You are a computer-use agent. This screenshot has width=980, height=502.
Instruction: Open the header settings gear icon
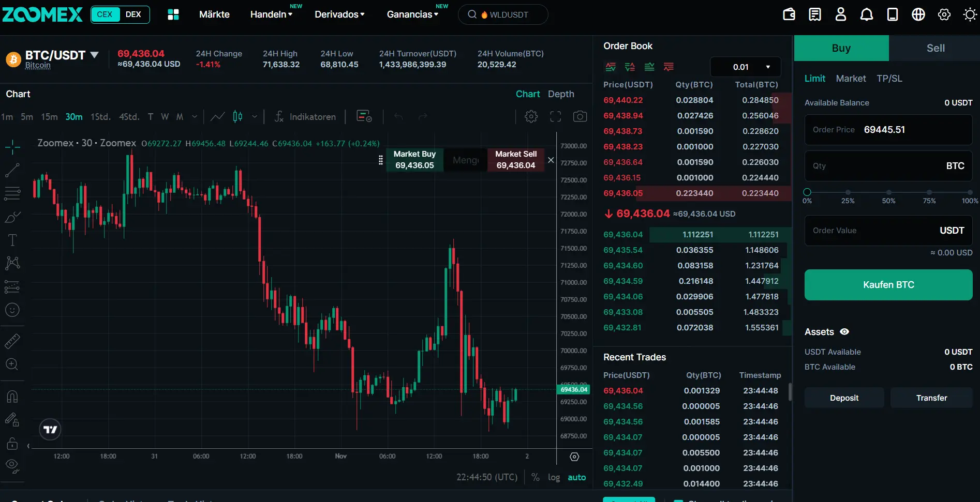(x=944, y=14)
